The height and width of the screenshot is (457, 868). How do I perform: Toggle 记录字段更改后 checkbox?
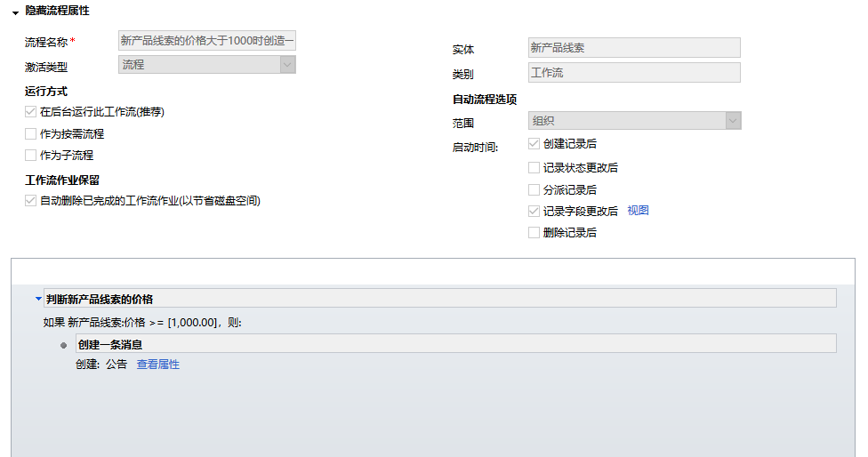534,211
